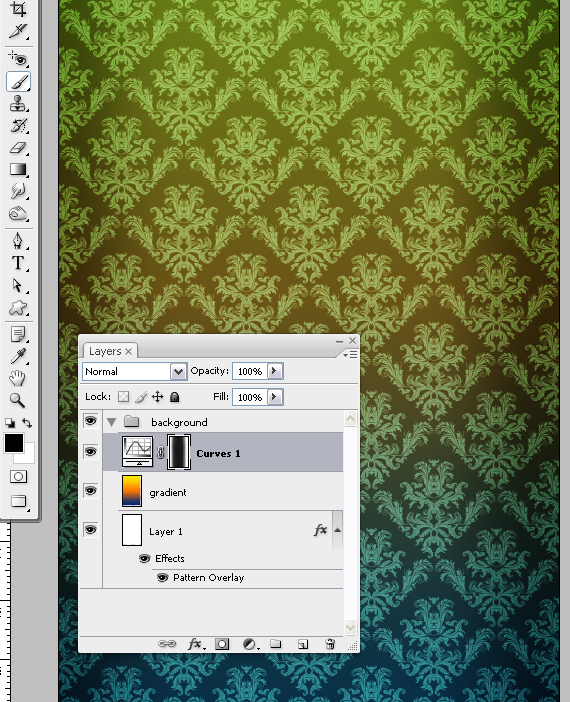
Task: Open the Opacity slider arrow
Action: 275,371
